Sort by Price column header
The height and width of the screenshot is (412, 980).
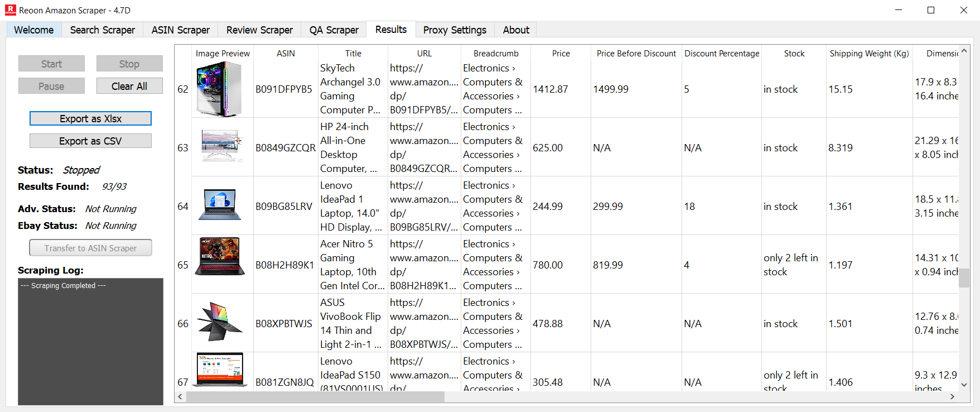tap(561, 54)
